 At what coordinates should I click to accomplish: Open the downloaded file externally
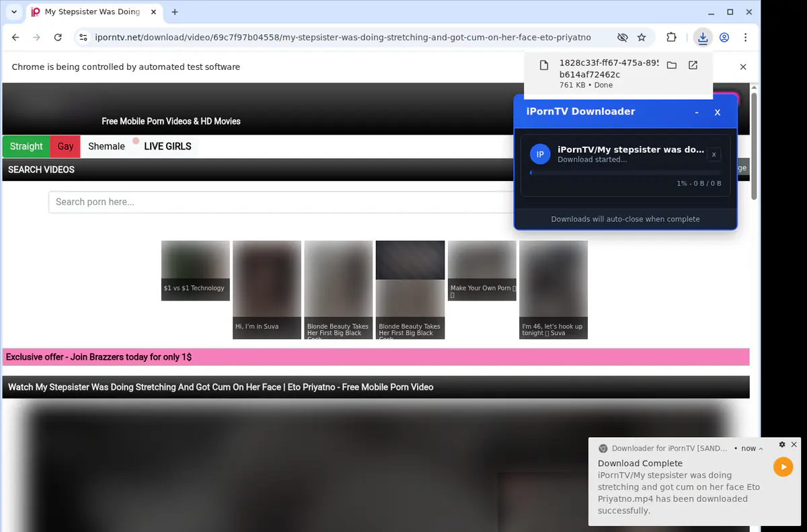click(693, 65)
